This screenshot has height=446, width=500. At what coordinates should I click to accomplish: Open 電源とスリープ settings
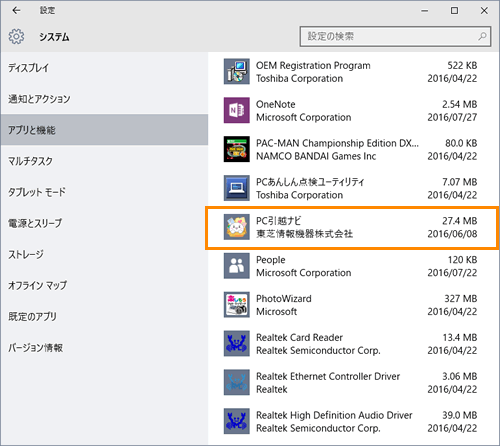pyautogui.click(x=104, y=223)
